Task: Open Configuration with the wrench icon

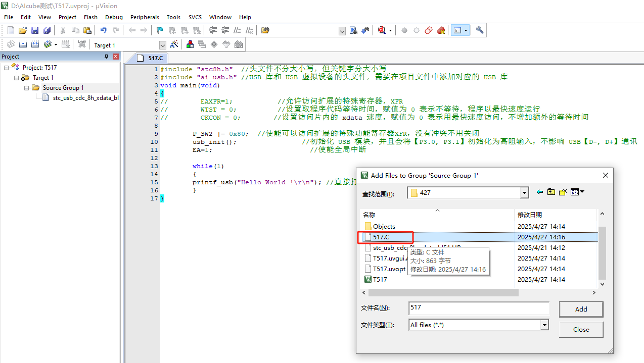Action: click(x=480, y=30)
